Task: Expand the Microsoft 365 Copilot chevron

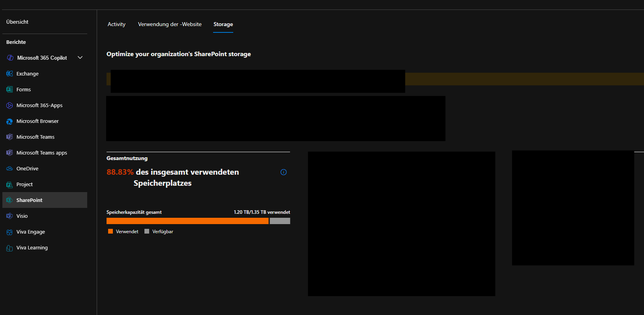Action: 80,58
